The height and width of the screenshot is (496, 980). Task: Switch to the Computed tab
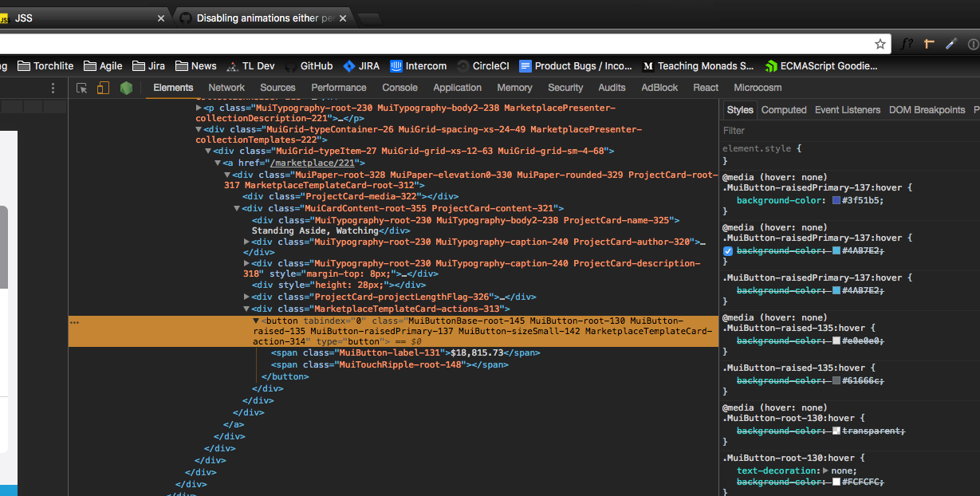[784, 109]
